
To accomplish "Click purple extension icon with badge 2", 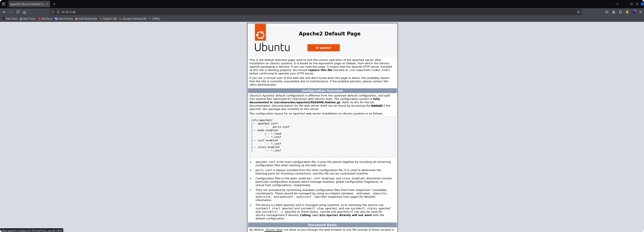I will pyautogui.click(x=634, y=12).
